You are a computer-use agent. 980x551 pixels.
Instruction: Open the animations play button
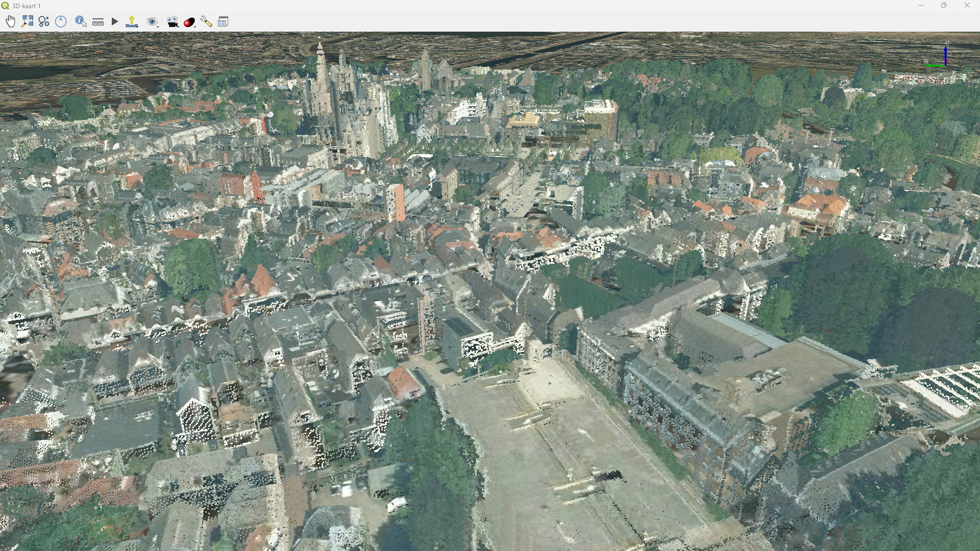[x=115, y=21]
